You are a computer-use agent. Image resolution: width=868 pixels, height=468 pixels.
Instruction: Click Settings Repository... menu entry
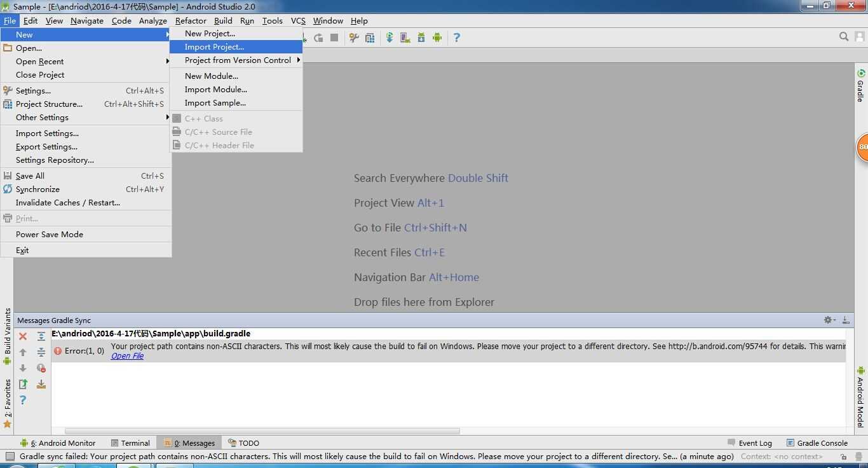pyautogui.click(x=86, y=160)
